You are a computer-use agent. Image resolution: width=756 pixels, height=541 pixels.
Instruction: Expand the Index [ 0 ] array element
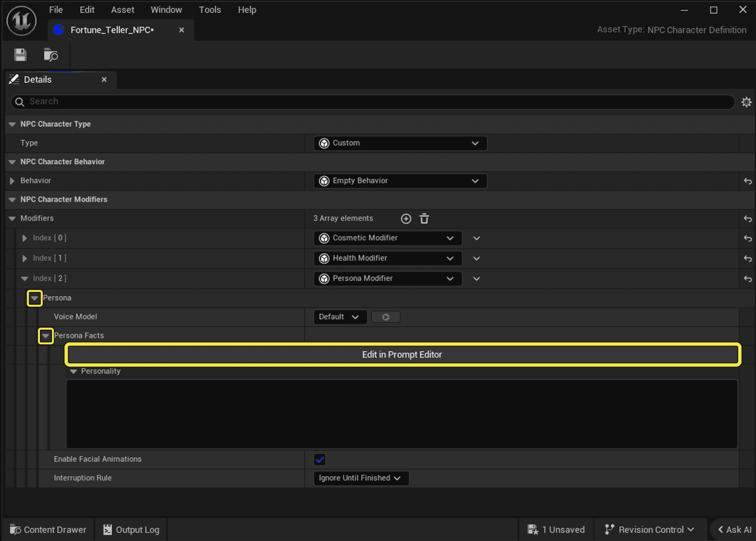coord(24,238)
